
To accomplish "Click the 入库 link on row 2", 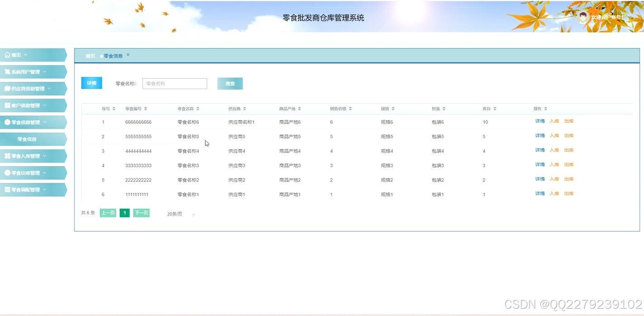I will 554,135.
